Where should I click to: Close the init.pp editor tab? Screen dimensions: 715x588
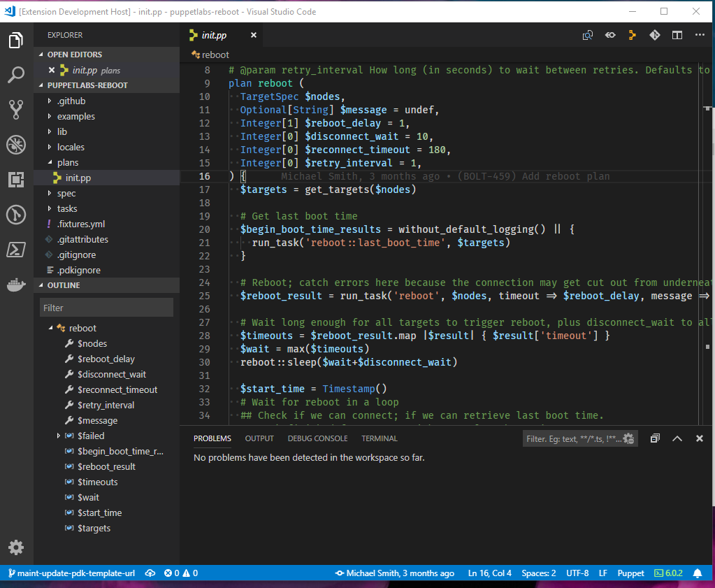point(254,35)
